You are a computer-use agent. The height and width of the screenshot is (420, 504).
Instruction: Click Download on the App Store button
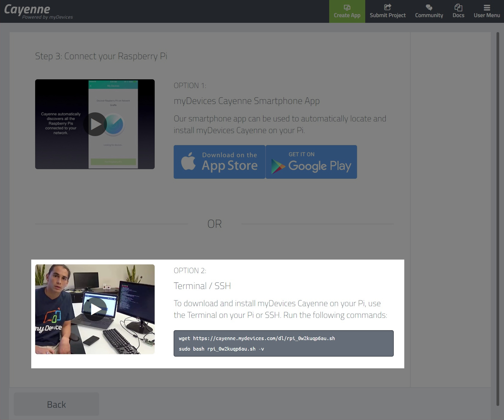(x=220, y=162)
